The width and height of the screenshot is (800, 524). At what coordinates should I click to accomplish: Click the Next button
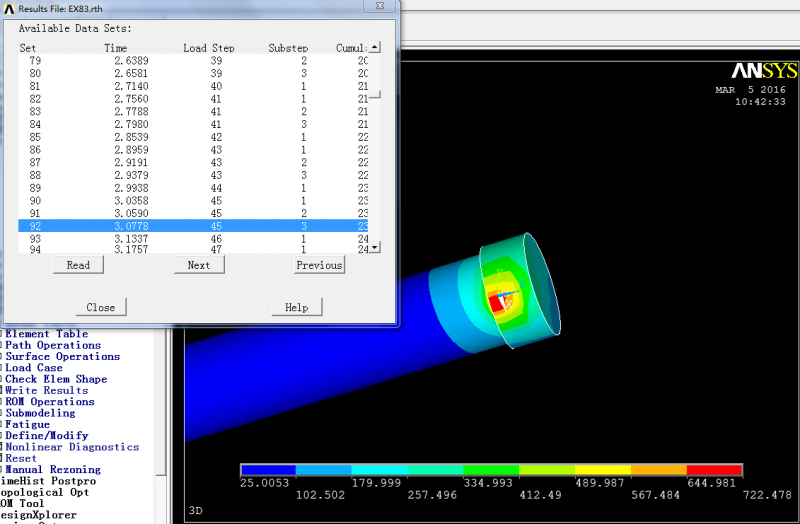199,265
